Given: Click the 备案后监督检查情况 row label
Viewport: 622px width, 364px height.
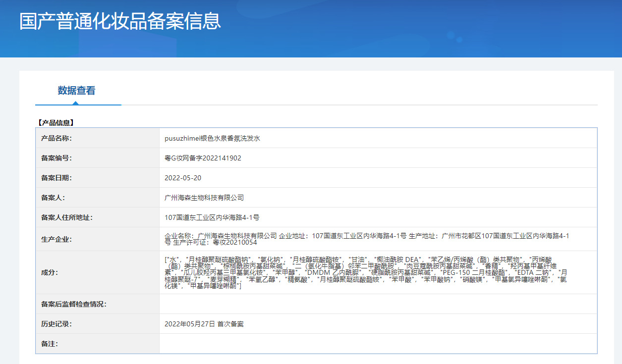Looking at the screenshot, I should click(x=74, y=304).
